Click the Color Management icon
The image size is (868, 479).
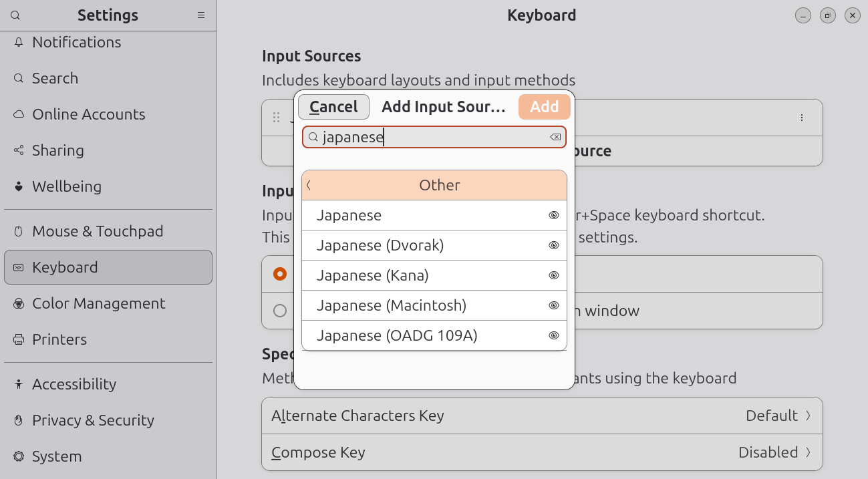click(19, 303)
